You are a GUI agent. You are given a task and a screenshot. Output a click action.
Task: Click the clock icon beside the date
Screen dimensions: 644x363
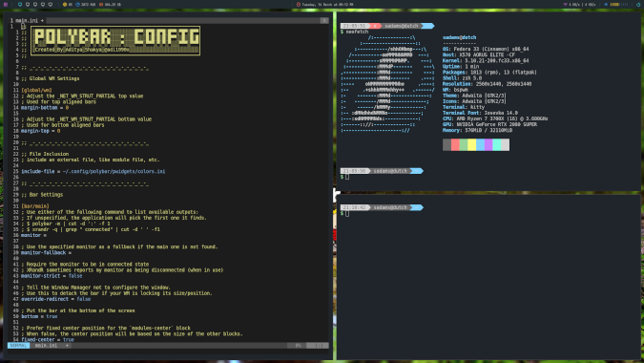pos(299,5)
